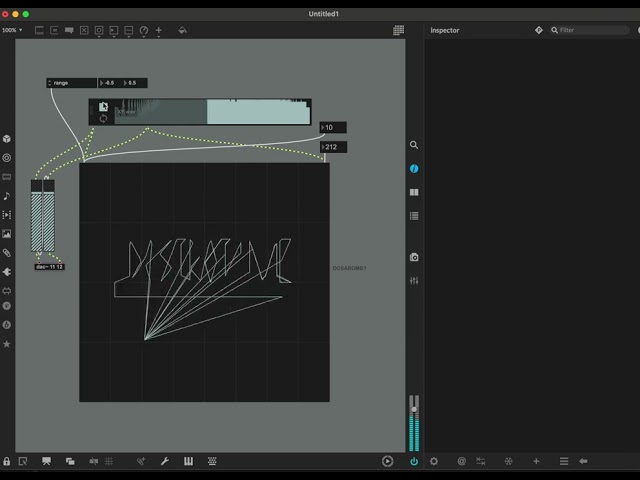640x480 pixels.
Task: Open the mixer sliders icon in right sidebar
Action: [x=414, y=280]
